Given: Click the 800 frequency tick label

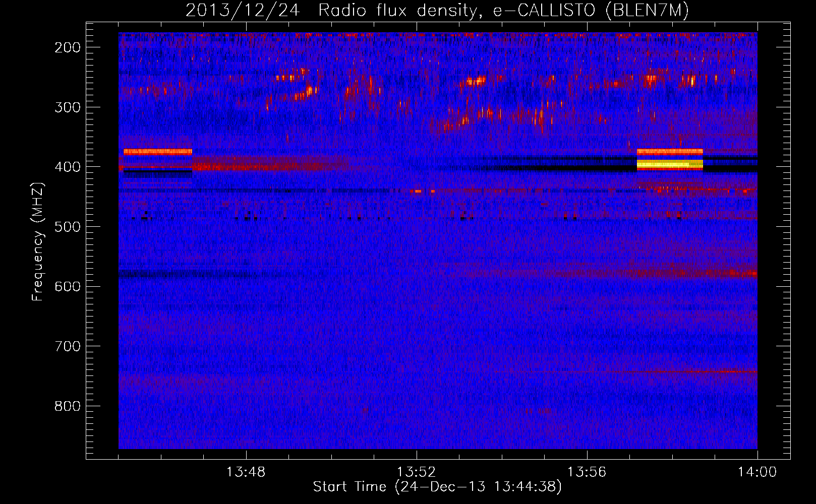Looking at the screenshot, I should pos(68,406).
